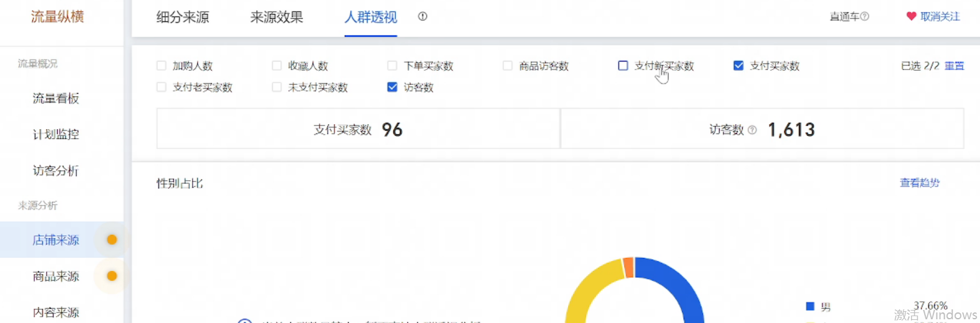Viewport: 980px width, 323px height.
Task: Click the 支付买家数 96 metric card
Action: pos(358,129)
